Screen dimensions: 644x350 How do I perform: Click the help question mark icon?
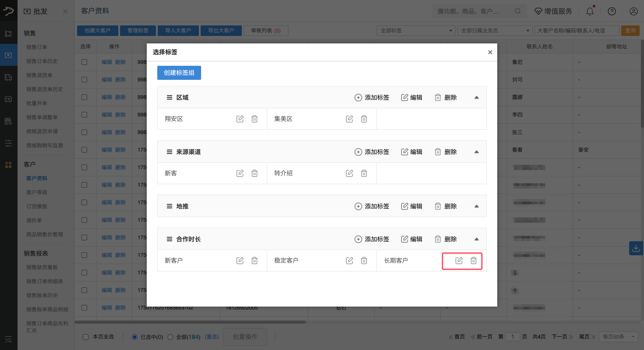(x=612, y=11)
